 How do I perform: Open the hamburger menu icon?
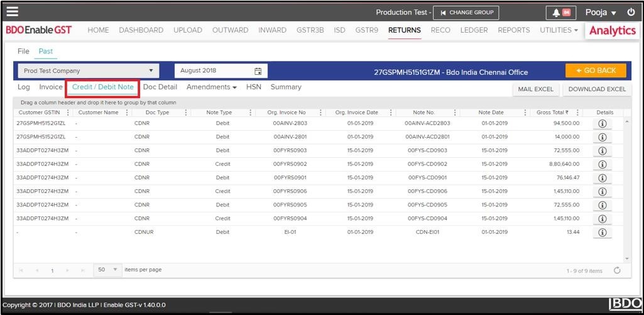(x=13, y=12)
